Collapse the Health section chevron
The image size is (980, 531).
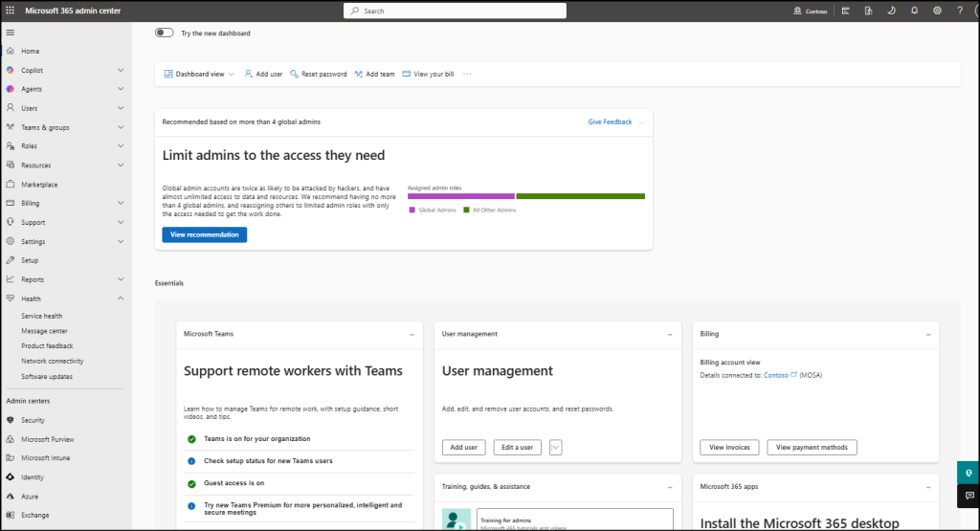pyautogui.click(x=121, y=299)
